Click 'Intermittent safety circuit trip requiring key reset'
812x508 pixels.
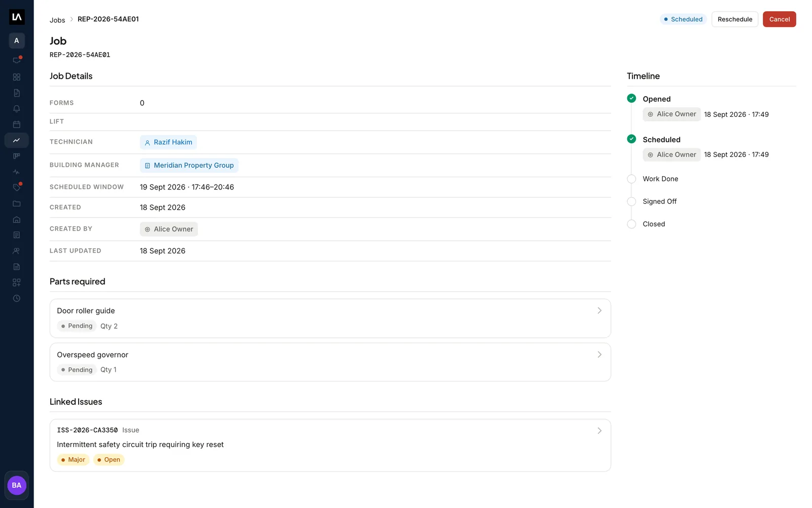coord(140,444)
